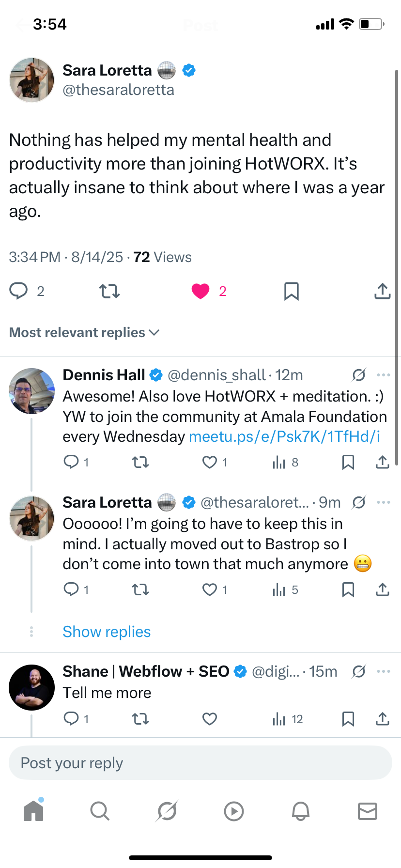
Task: Share the main post via share icon
Action: 382,291
